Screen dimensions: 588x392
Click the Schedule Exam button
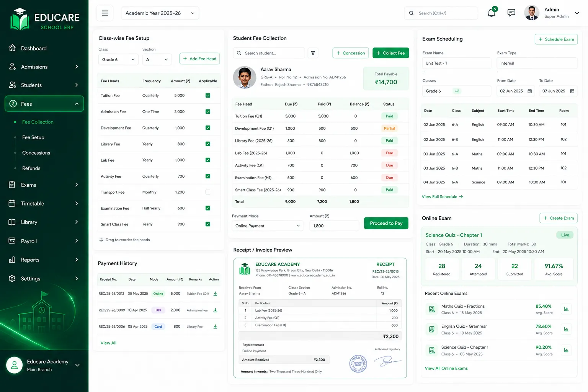point(556,39)
